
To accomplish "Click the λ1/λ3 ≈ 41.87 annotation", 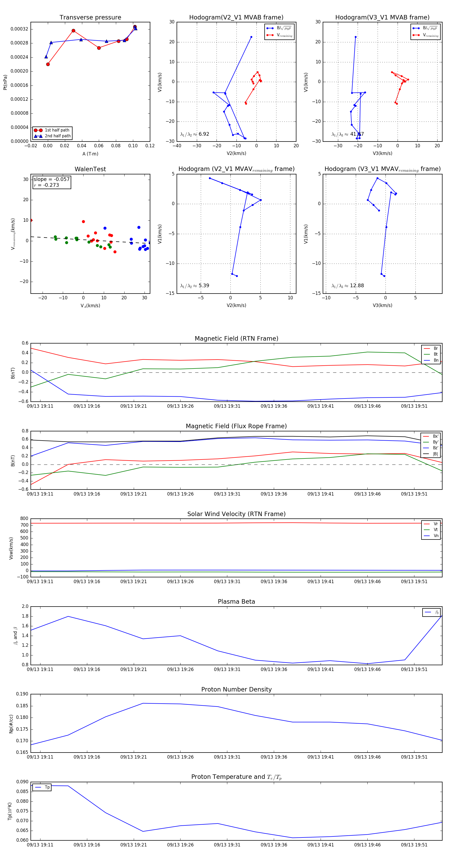I will [347, 134].
